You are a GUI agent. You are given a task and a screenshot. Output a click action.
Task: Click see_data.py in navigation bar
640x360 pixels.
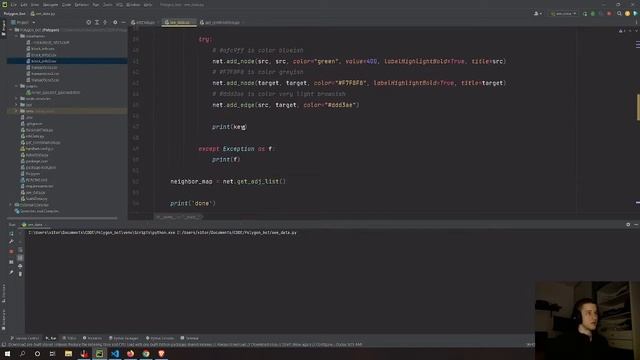(x=43, y=13)
